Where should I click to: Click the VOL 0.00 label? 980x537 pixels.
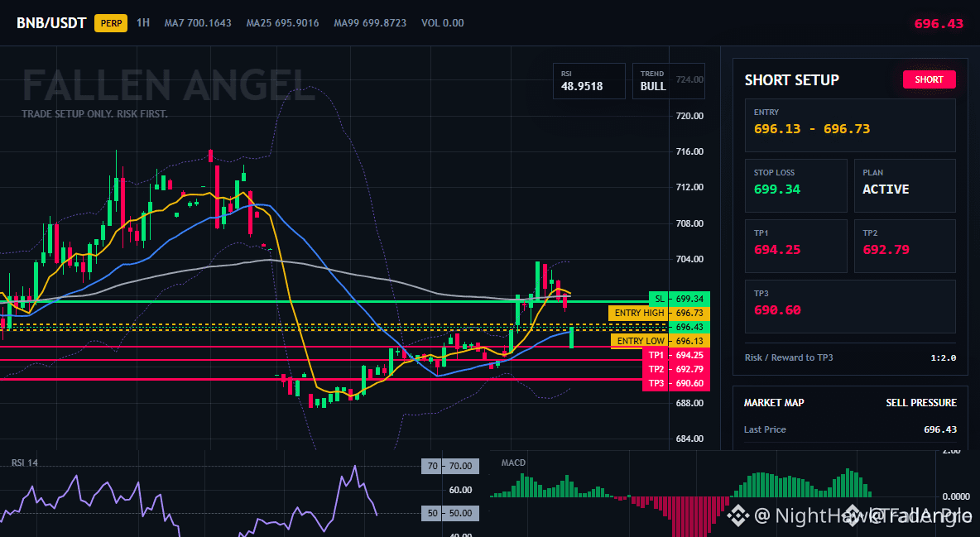pos(443,23)
